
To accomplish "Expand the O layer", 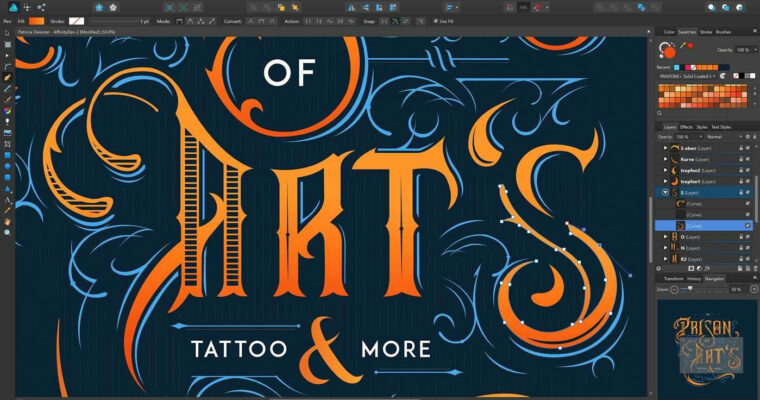I will click(x=665, y=237).
